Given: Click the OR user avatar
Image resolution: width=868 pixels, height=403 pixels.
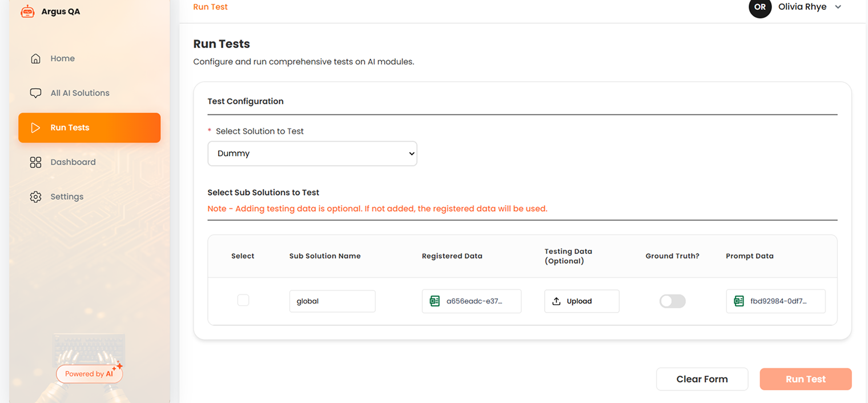Looking at the screenshot, I should pos(760,7).
